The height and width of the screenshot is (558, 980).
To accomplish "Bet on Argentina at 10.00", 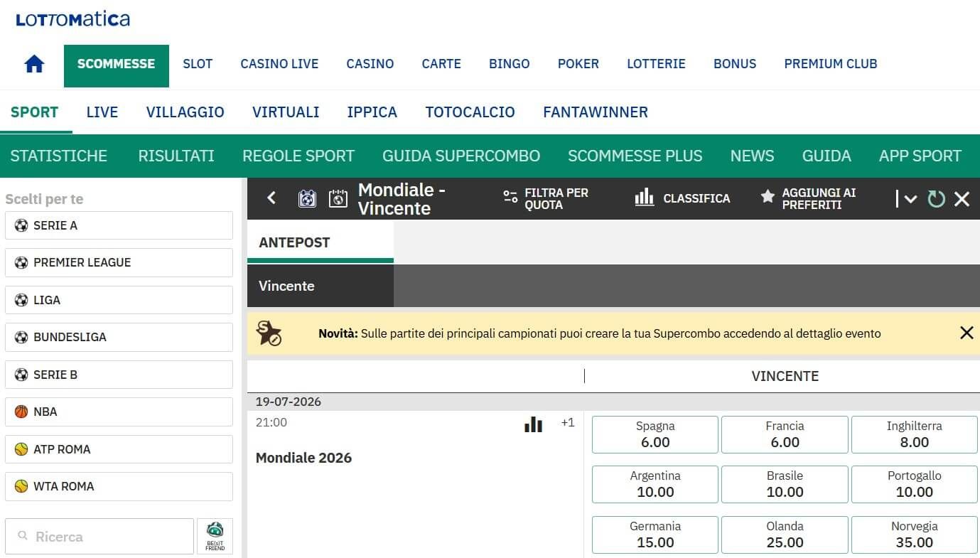I will pos(655,484).
